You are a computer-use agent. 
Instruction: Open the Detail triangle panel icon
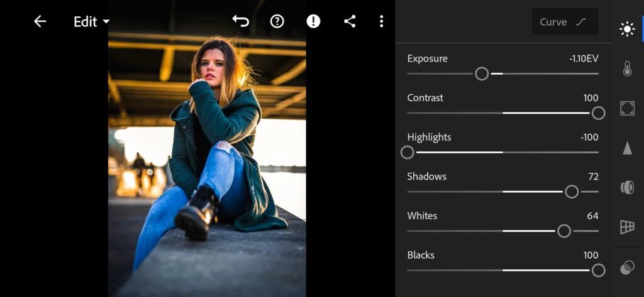click(627, 148)
